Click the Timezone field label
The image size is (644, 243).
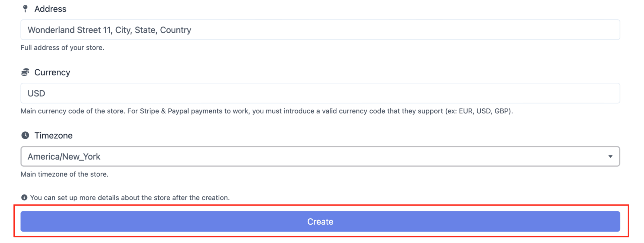click(x=53, y=136)
